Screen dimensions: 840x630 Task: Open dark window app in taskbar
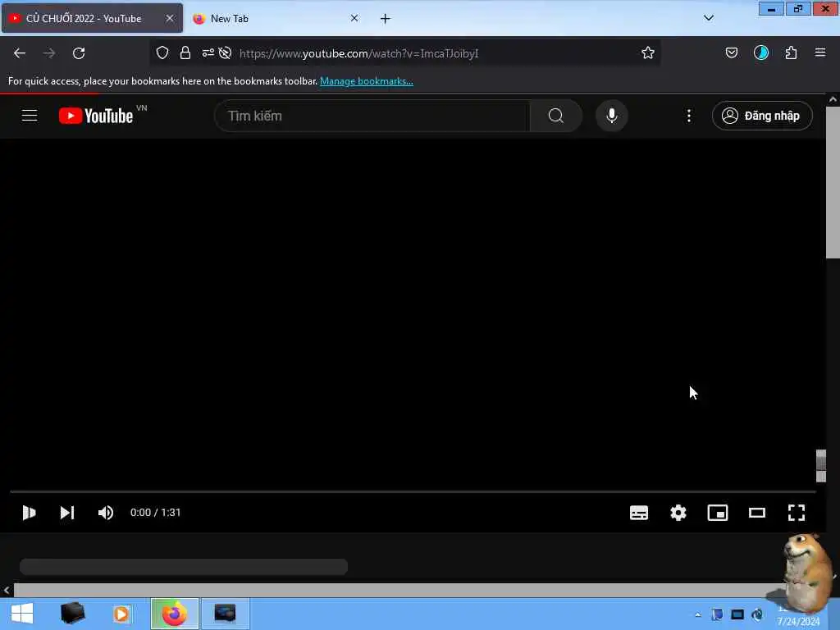pos(225,614)
